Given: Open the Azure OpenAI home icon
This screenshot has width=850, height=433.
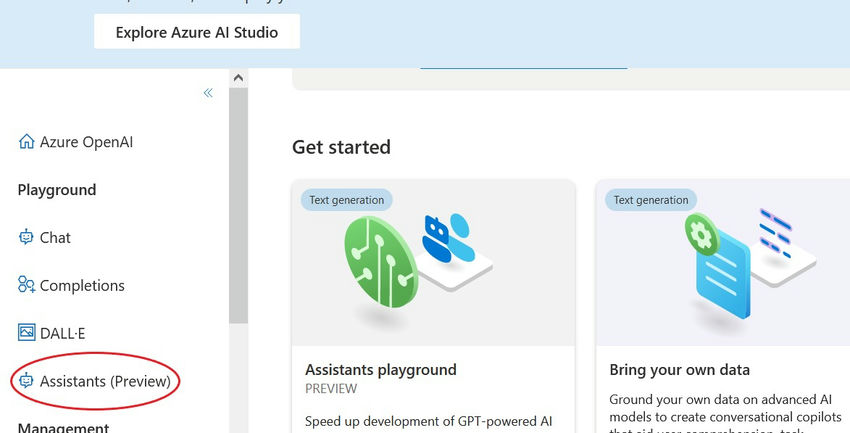Looking at the screenshot, I should [x=27, y=142].
